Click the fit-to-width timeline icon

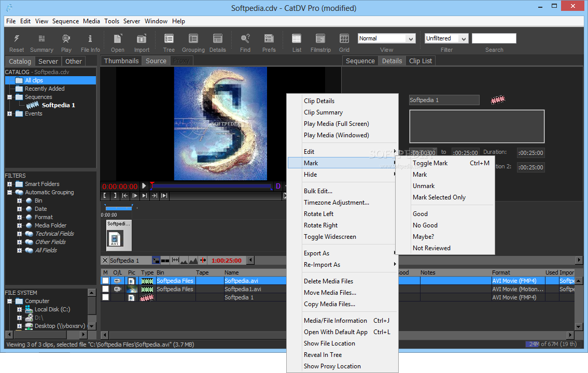click(x=175, y=260)
